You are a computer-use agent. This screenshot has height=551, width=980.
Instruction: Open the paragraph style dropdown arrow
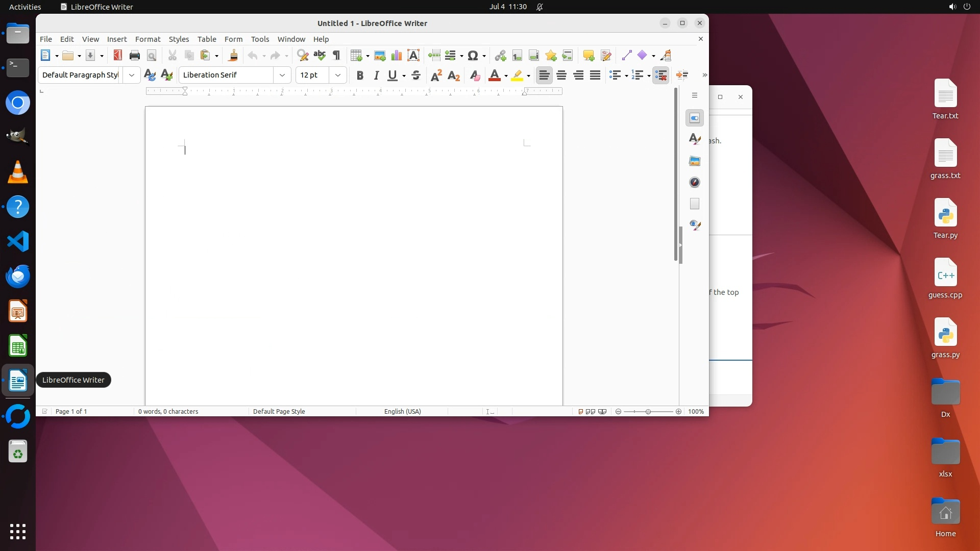[x=132, y=76]
